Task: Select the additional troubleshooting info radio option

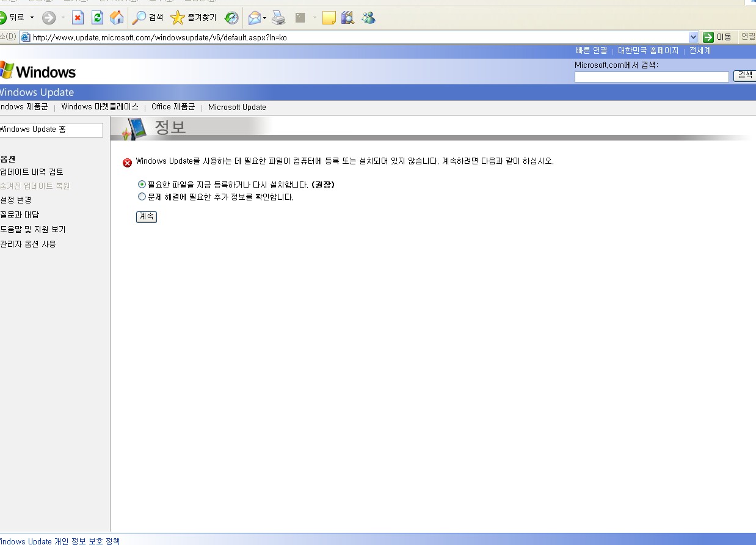Action: point(142,197)
